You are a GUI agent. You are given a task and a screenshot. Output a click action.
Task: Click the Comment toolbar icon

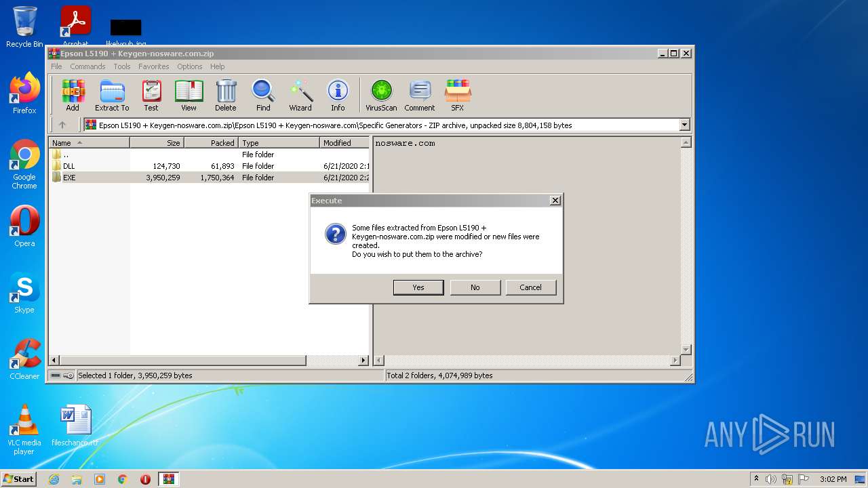click(x=420, y=96)
